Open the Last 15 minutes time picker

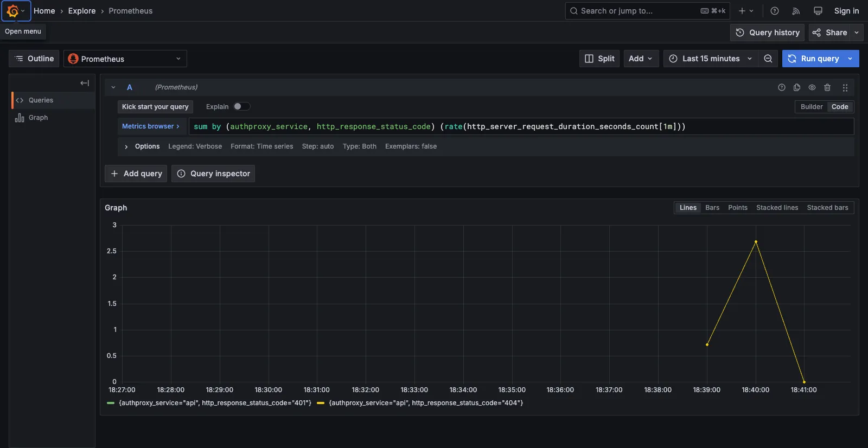point(711,59)
